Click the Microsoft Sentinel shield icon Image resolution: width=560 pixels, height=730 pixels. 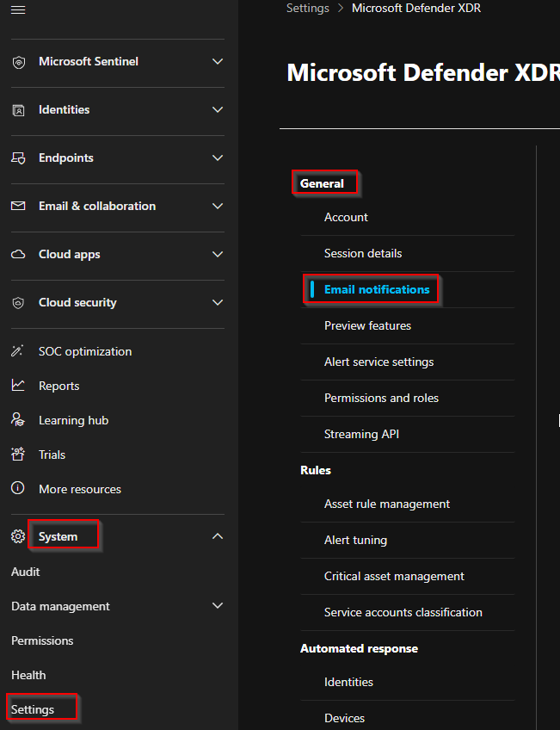pyautogui.click(x=18, y=62)
